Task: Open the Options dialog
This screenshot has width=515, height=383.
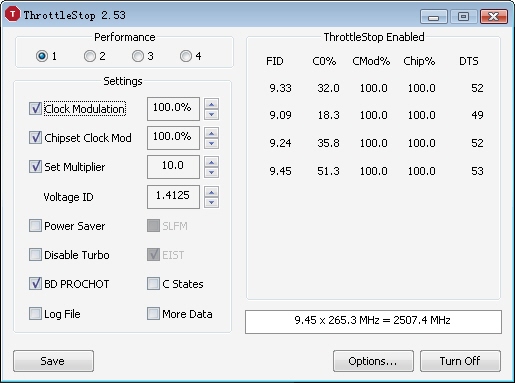Action: (373, 361)
